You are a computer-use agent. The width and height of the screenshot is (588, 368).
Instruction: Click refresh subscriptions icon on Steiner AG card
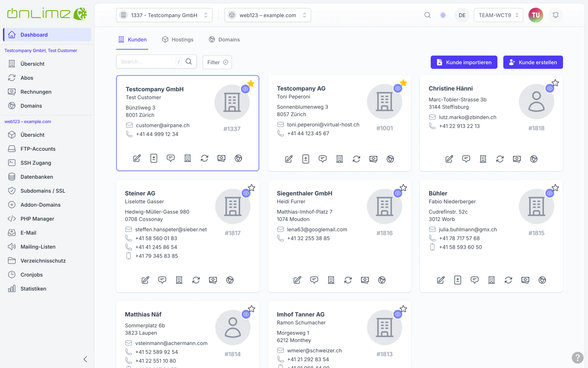point(196,280)
